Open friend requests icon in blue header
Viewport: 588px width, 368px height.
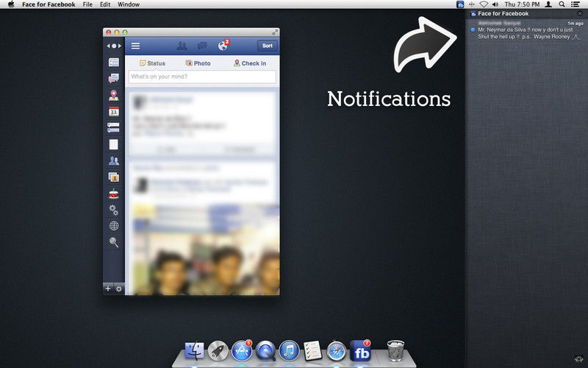point(182,46)
